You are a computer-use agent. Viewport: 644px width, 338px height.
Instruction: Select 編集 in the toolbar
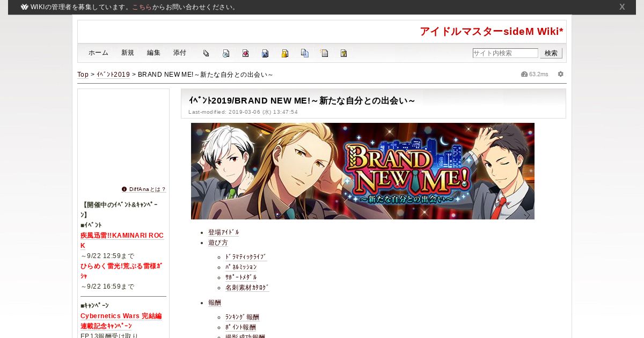[x=153, y=53]
